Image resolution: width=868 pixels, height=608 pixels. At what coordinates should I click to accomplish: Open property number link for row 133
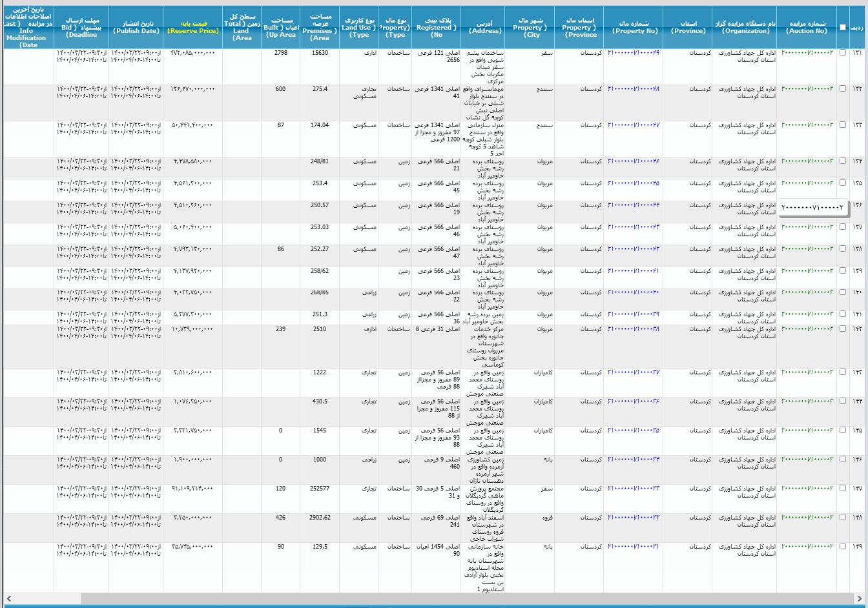633,125
